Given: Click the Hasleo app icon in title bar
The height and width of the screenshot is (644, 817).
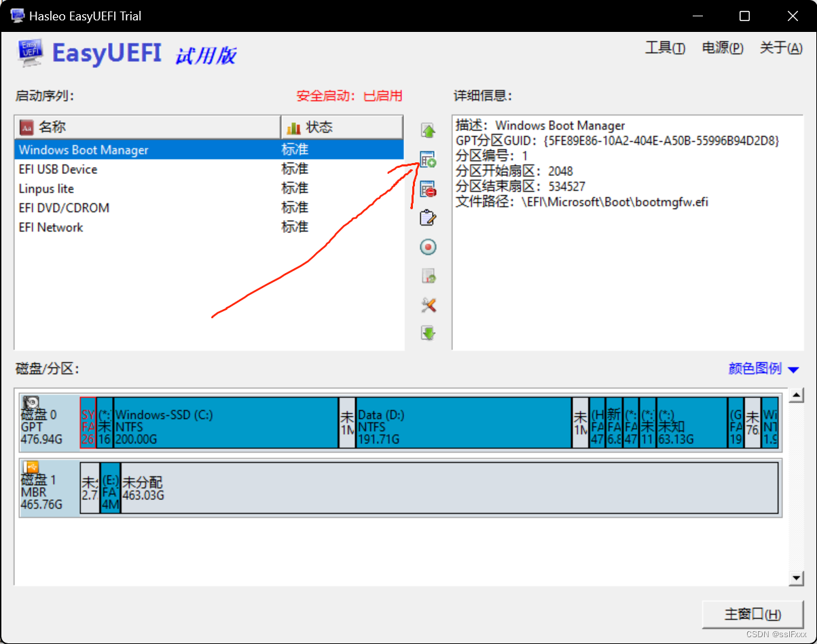Looking at the screenshot, I should pos(17,16).
